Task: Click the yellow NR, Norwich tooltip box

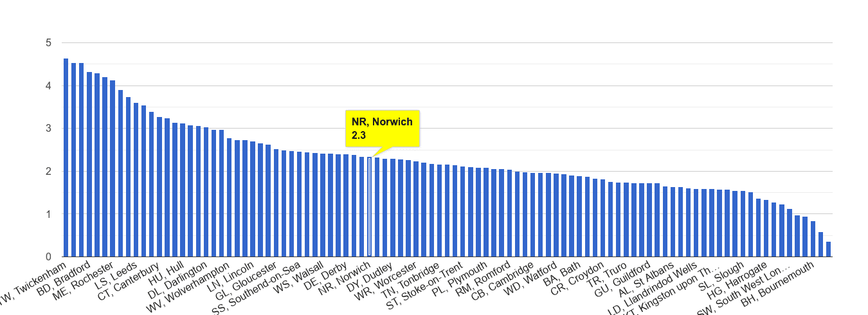Action: pyautogui.click(x=383, y=128)
